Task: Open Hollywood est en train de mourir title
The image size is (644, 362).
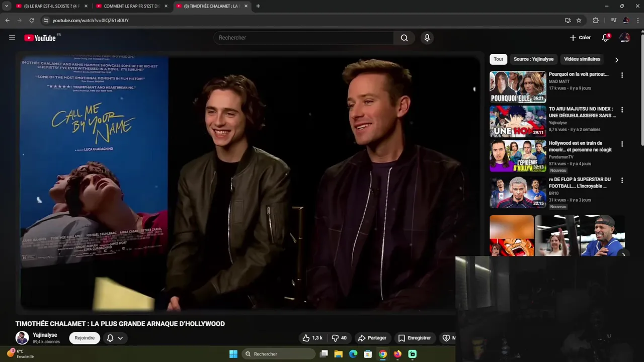Action: tap(581, 146)
